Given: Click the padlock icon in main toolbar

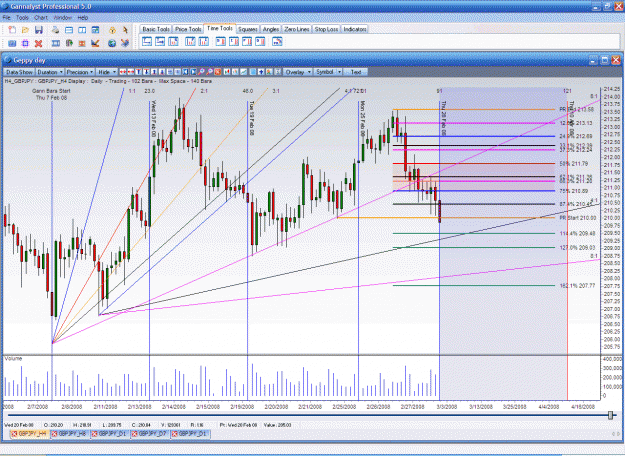Looking at the screenshot, I should [x=112, y=30].
